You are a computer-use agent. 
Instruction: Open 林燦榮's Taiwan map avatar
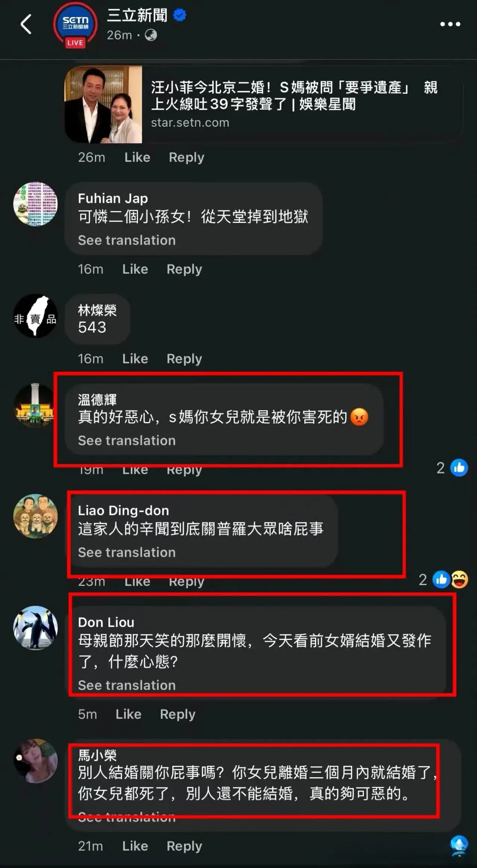pyautogui.click(x=35, y=316)
